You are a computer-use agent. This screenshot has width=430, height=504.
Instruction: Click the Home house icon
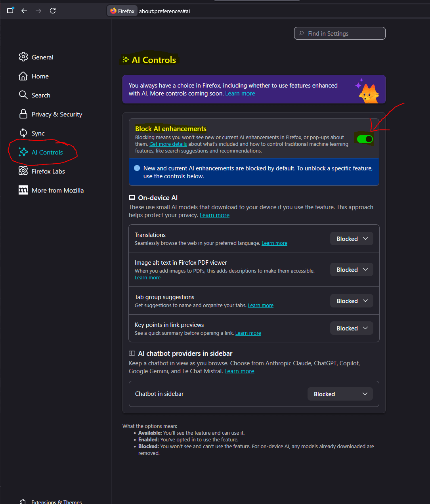[x=23, y=76]
